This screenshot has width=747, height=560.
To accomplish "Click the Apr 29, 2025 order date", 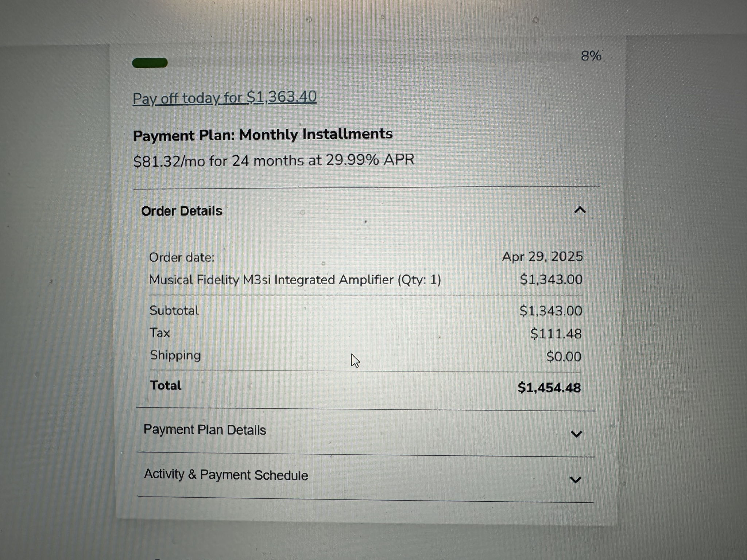I will click(x=542, y=257).
